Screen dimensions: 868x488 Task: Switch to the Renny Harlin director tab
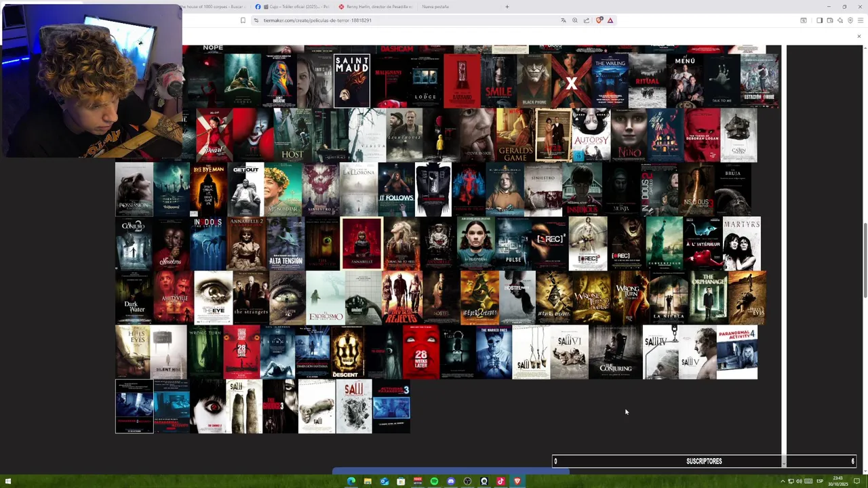(375, 7)
